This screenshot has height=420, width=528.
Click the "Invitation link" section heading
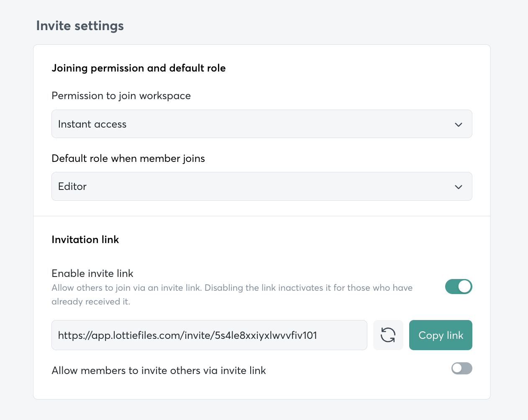click(85, 240)
